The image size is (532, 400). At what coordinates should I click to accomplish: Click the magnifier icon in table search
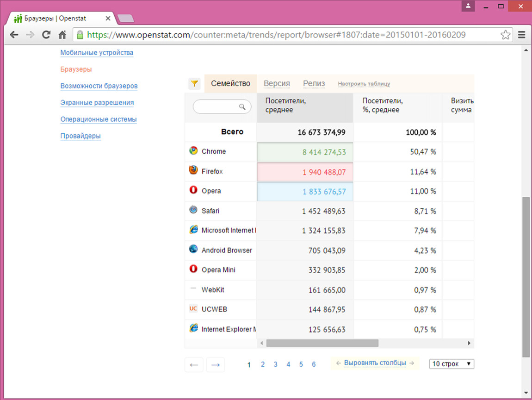(242, 106)
